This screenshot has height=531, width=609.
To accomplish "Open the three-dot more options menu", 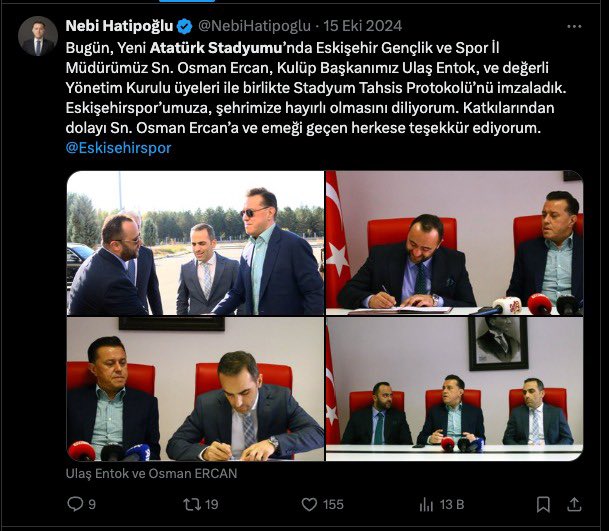I will pos(574,26).
